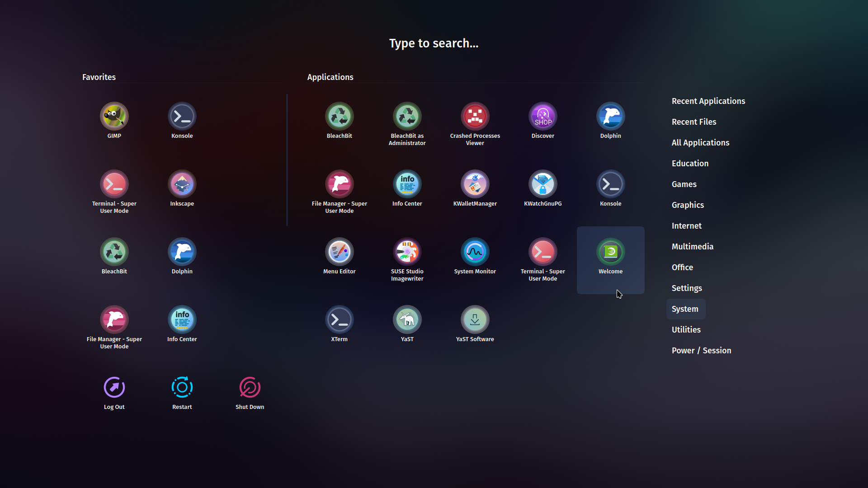The height and width of the screenshot is (488, 868).
Task: Open YaST control center
Action: [407, 324]
